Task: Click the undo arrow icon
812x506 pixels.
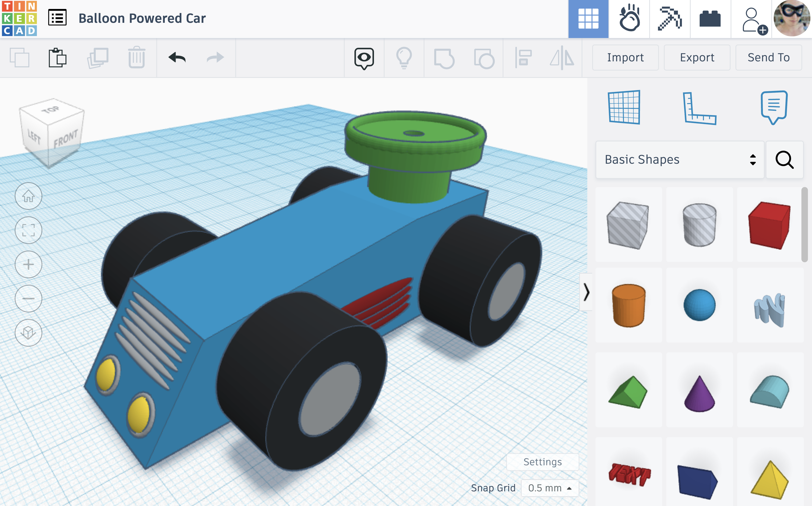Action: click(x=176, y=57)
